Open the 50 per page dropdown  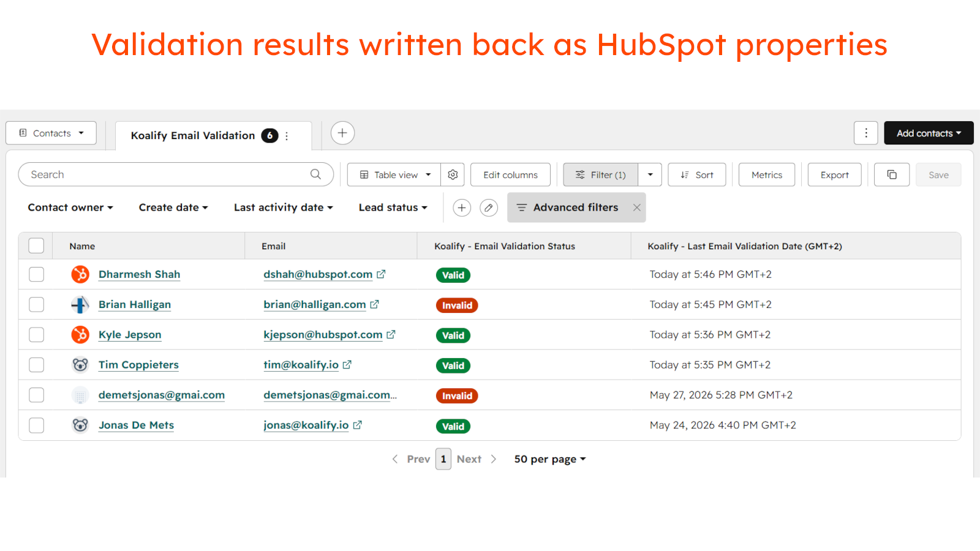click(550, 459)
